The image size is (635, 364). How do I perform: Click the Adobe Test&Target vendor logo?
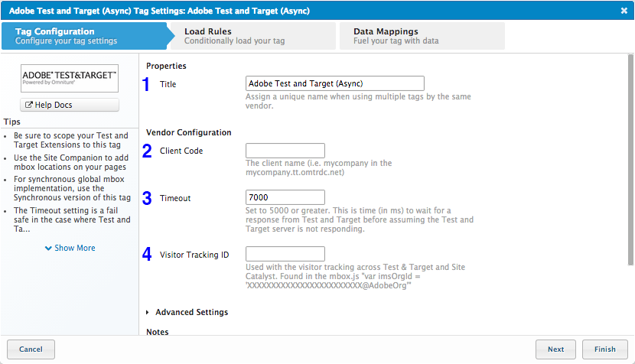(70, 78)
